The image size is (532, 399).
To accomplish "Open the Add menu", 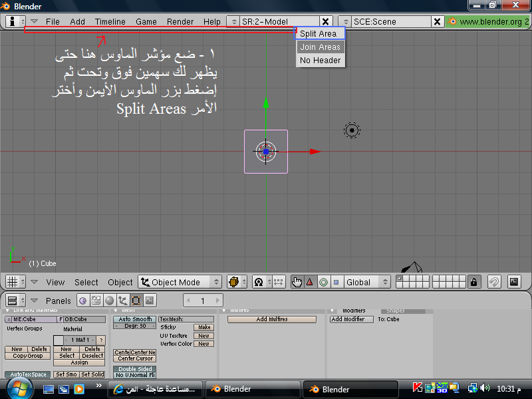I will (77, 22).
